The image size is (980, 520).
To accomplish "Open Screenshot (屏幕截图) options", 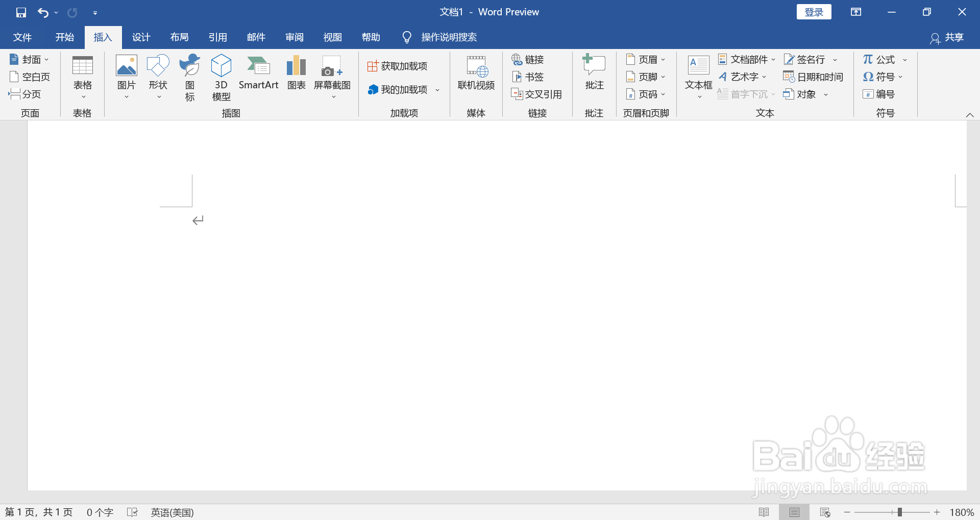I will point(332,78).
